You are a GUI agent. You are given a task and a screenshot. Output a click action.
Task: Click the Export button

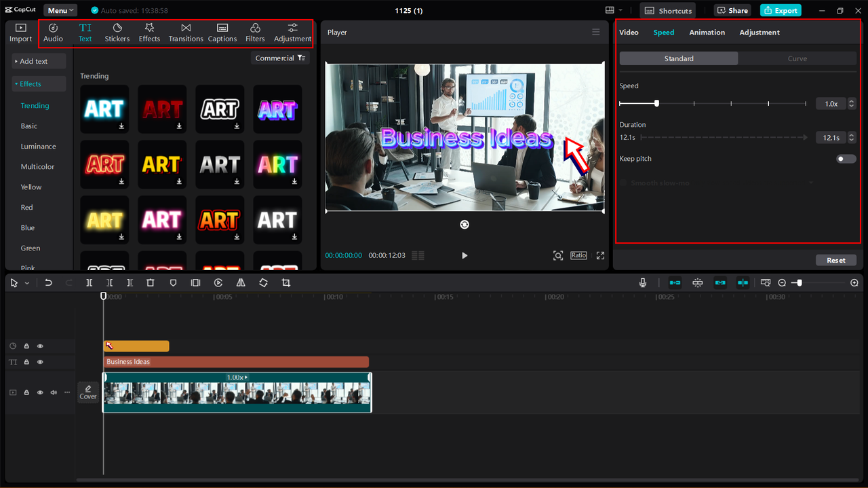point(781,10)
